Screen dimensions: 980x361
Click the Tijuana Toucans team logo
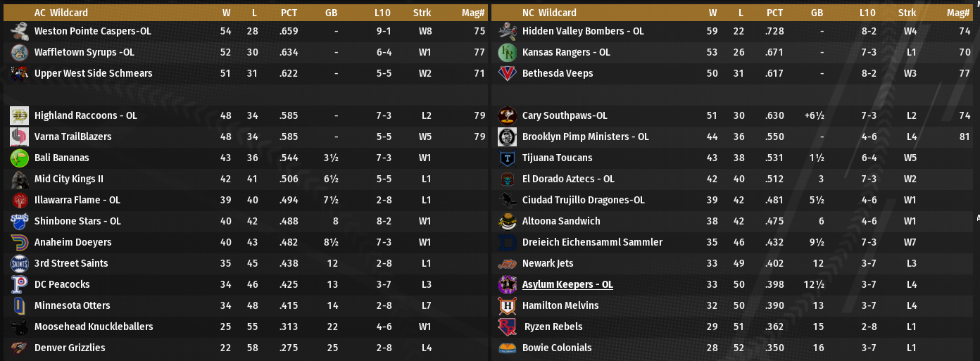(508, 158)
